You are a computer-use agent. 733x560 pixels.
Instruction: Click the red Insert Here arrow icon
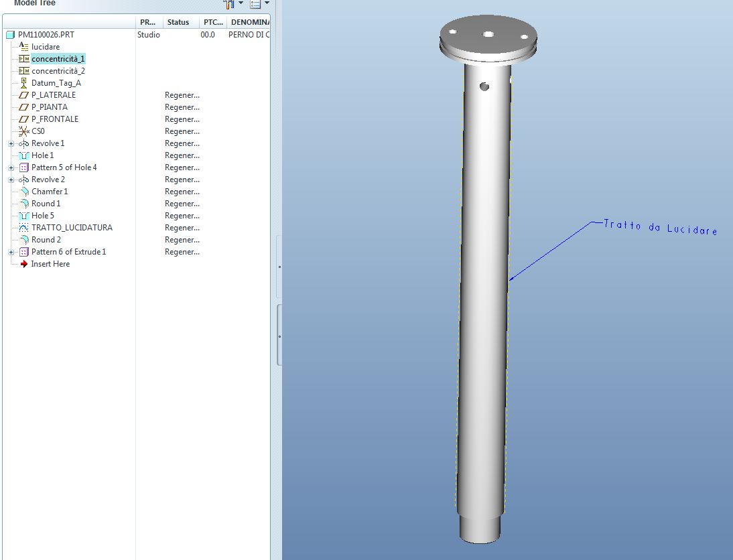24,264
